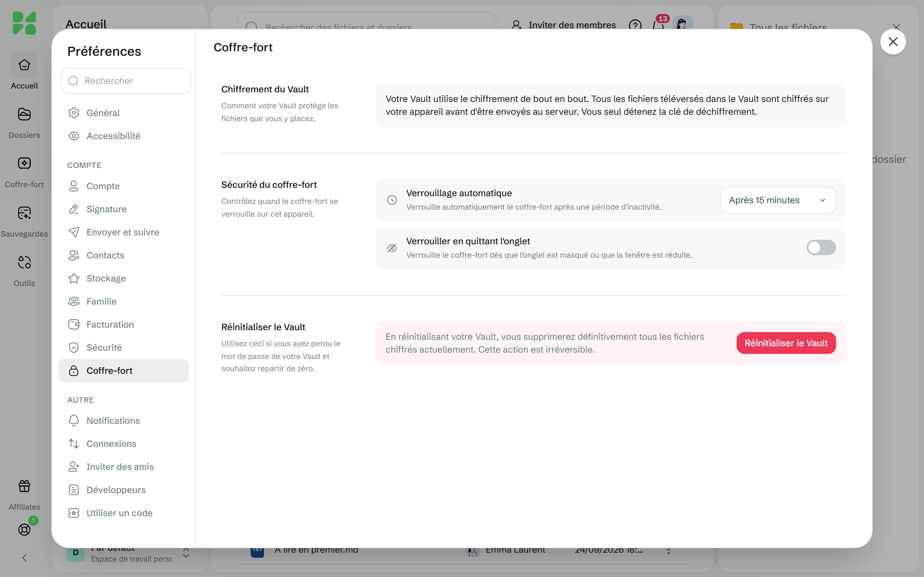Open Dossiers folder icon in left rail
The image size is (924, 577).
[24, 114]
